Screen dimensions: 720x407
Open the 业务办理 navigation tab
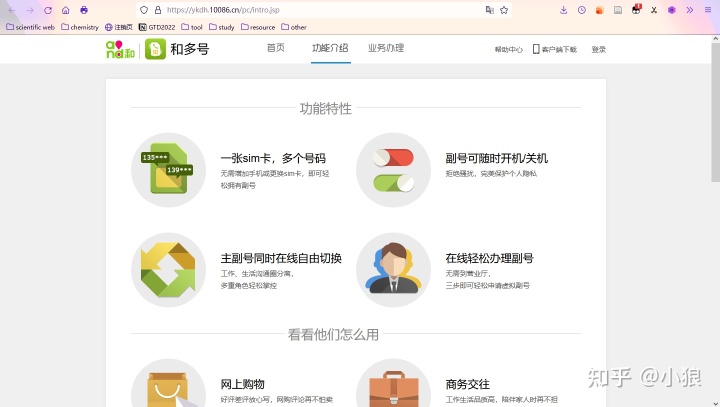(x=386, y=48)
